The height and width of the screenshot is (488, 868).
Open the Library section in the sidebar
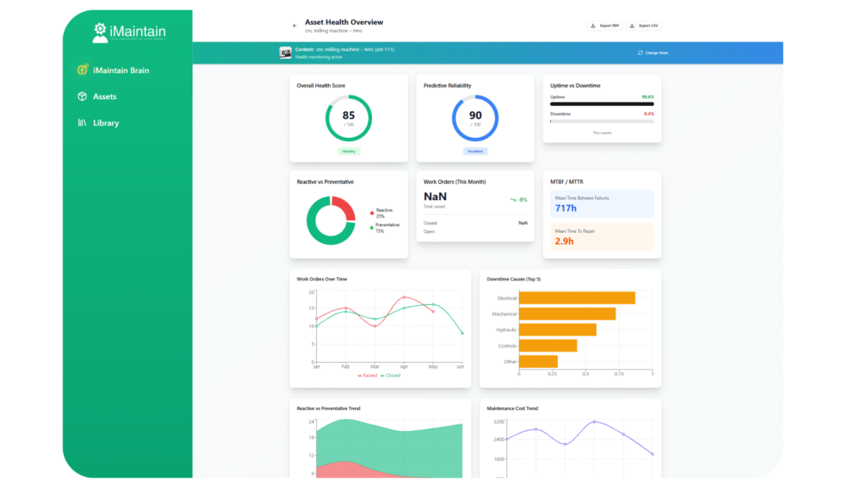[x=105, y=123]
